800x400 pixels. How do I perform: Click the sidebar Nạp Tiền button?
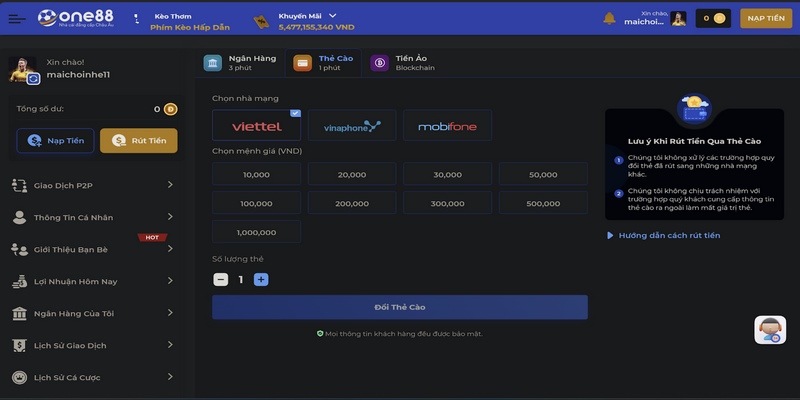[55, 141]
